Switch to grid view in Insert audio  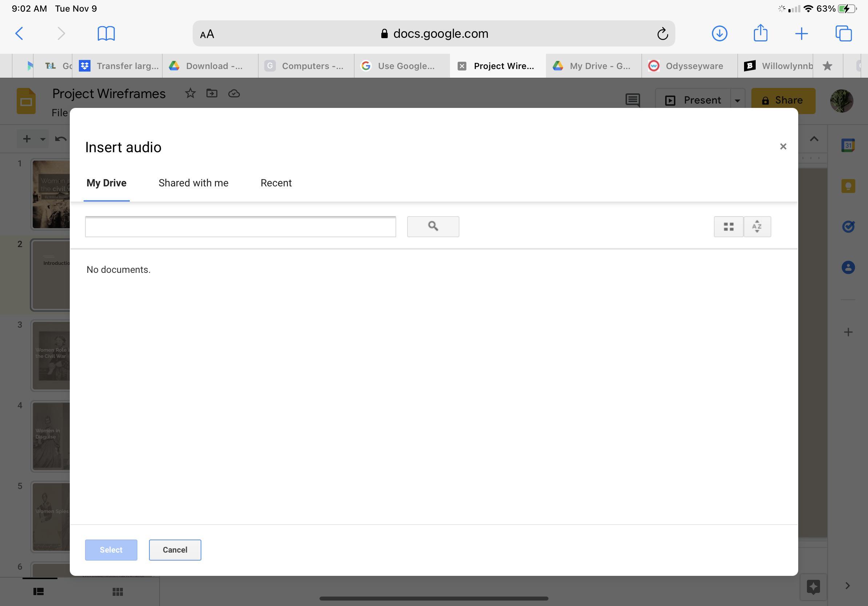[x=728, y=226]
